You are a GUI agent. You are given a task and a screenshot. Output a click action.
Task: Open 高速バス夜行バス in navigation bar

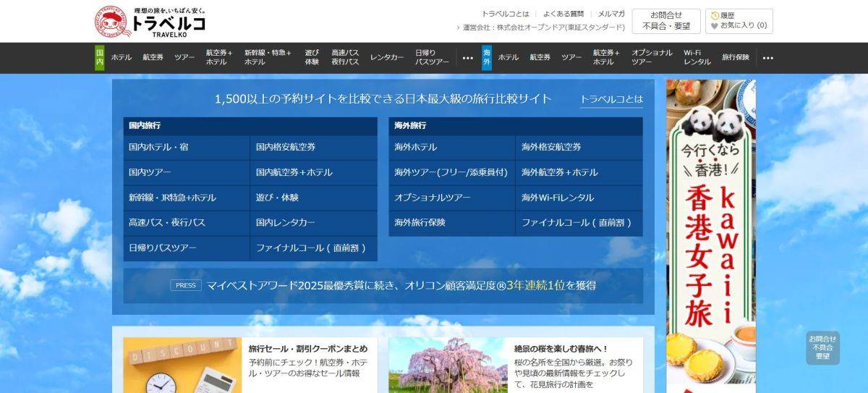tap(345, 57)
